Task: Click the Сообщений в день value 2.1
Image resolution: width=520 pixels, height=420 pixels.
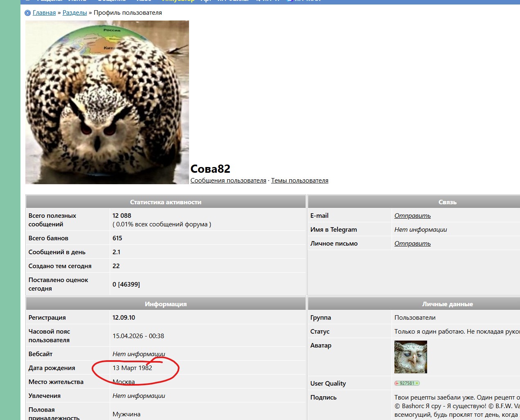Action: 117,252
